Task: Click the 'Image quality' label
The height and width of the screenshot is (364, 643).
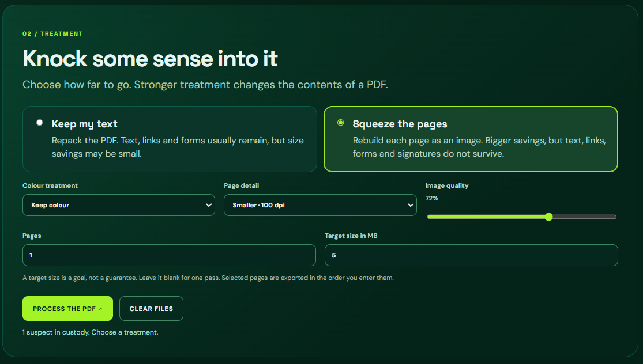Action: click(447, 185)
